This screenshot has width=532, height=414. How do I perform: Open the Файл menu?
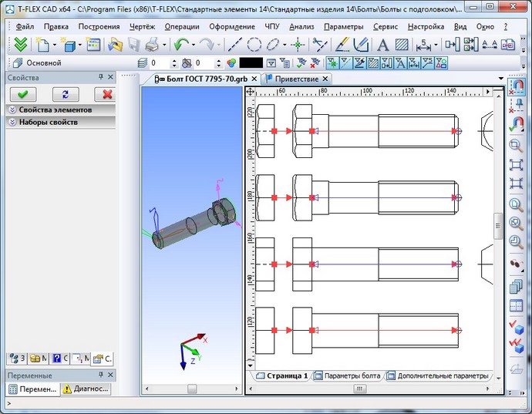click(x=25, y=26)
